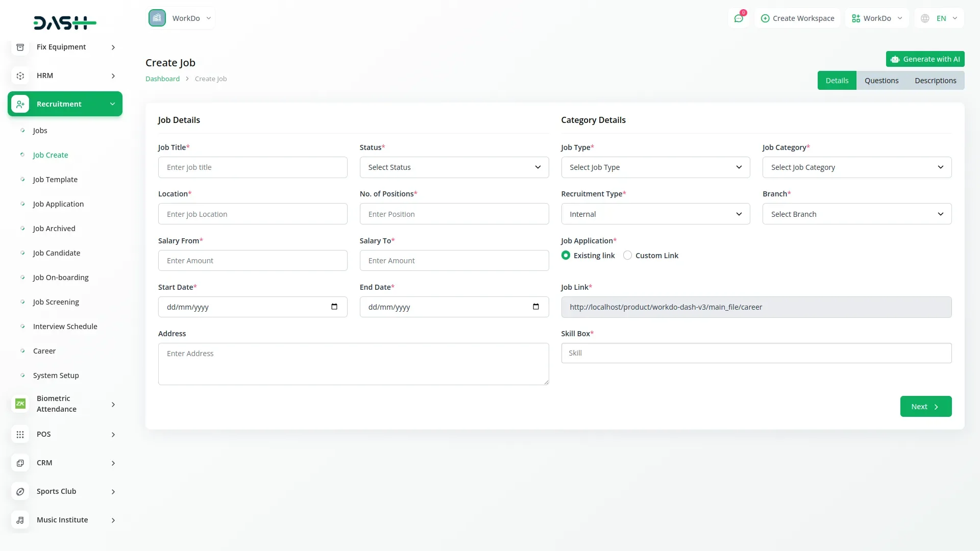The image size is (980, 551).
Task: Open the Select Status dropdown
Action: 454,167
